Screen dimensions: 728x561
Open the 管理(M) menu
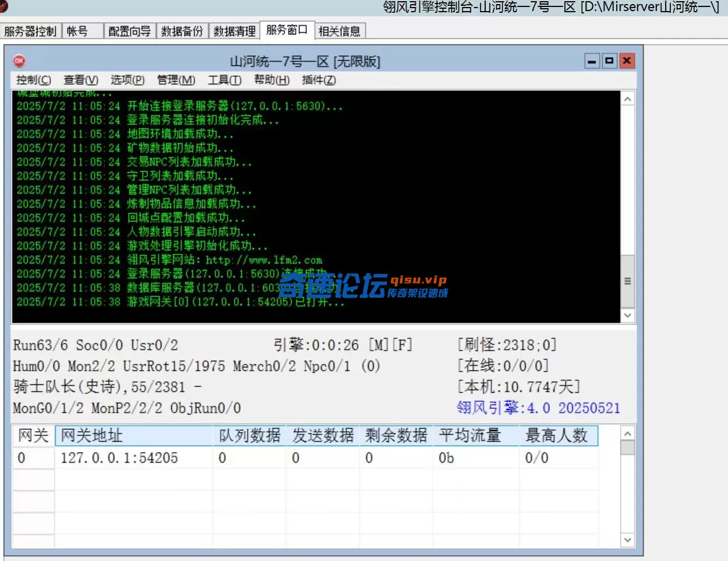click(x=176, y=80)
